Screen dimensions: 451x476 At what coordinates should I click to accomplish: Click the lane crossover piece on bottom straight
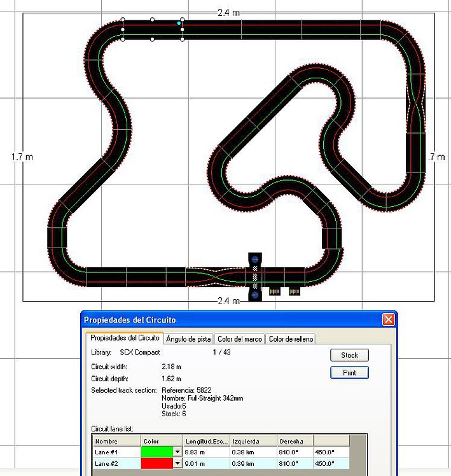coord(216,277)
